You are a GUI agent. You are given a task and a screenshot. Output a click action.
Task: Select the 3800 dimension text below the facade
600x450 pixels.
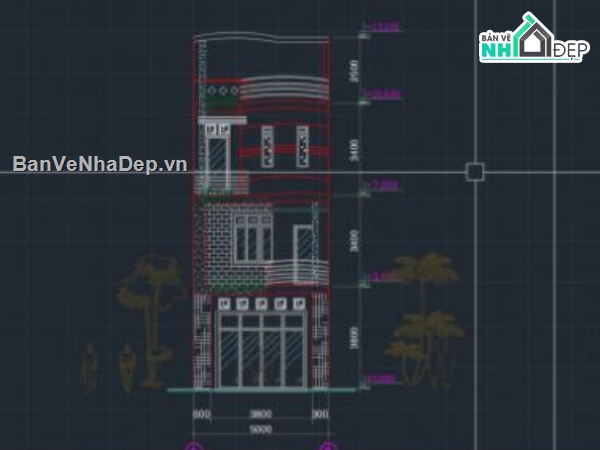[261, 414]
